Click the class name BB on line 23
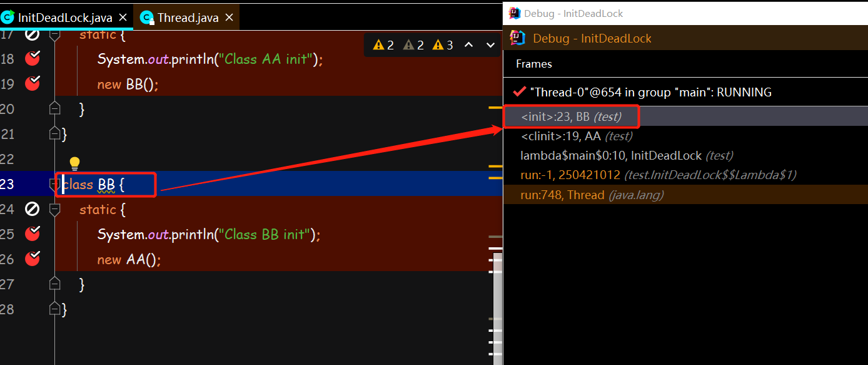Viewport: 868px width, 365px height. 106,184
